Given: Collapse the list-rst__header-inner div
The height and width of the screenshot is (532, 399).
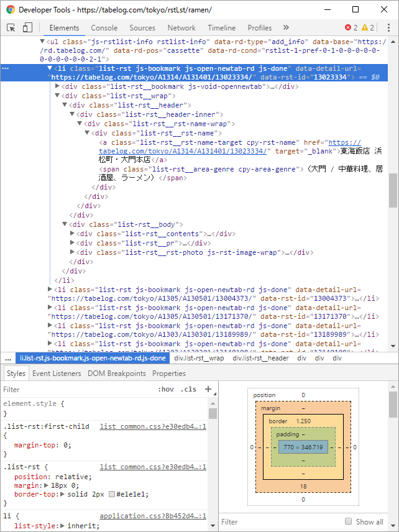Looking at the screenshot, I should pos(72,114).
